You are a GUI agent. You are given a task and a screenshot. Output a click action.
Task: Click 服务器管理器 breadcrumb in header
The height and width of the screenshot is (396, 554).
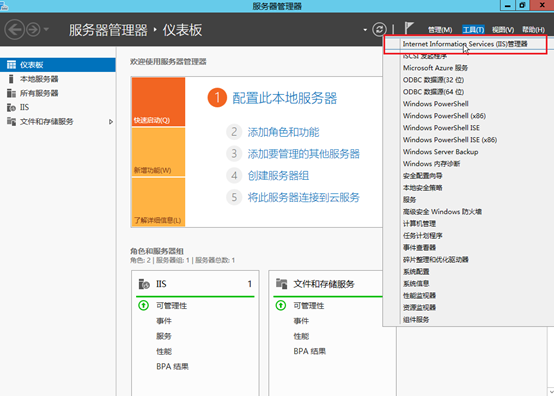108,30
